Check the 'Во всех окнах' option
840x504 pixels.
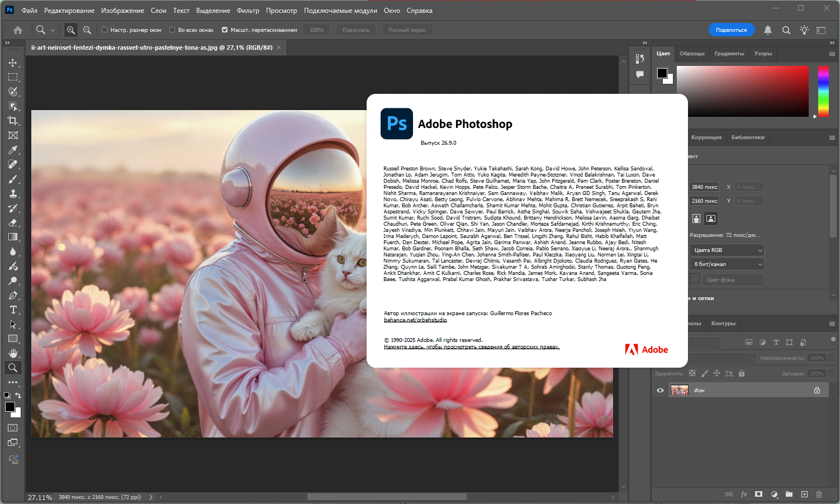(x=172, y=30)
